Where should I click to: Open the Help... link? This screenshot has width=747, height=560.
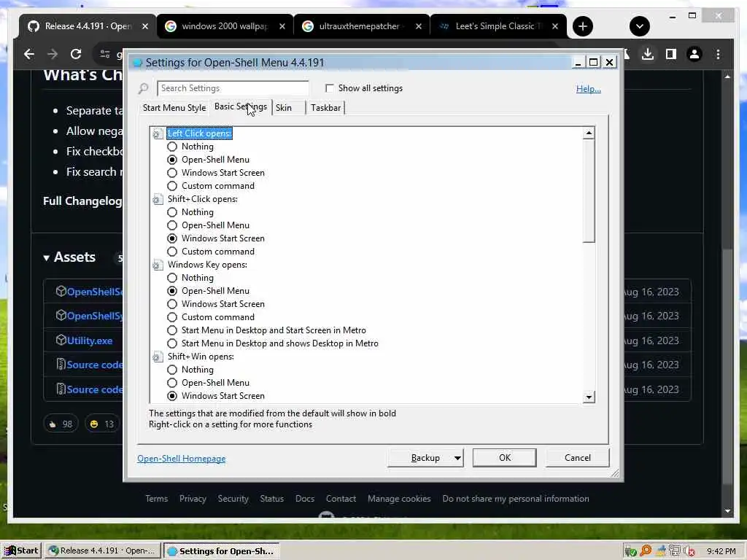tap(589, 89)
